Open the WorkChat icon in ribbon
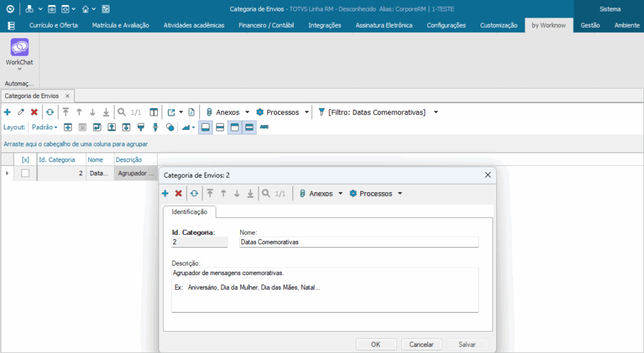Screen dimensions: 644x353 coord(19,48)
